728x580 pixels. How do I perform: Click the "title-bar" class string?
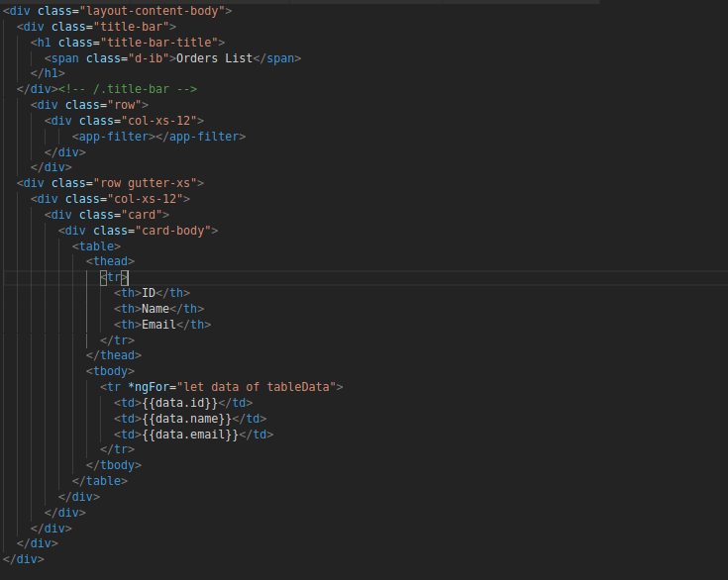pyautogui.click(x=132, y=27)
